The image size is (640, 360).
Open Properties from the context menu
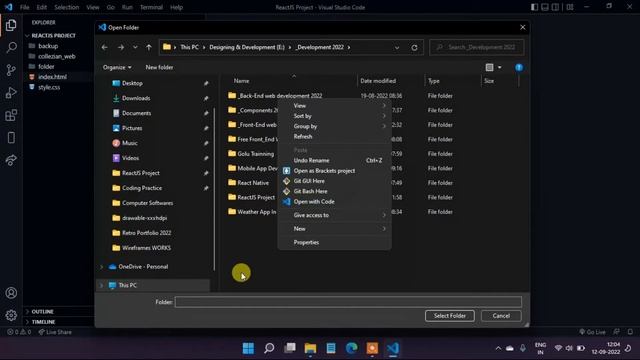click(306, 242)
